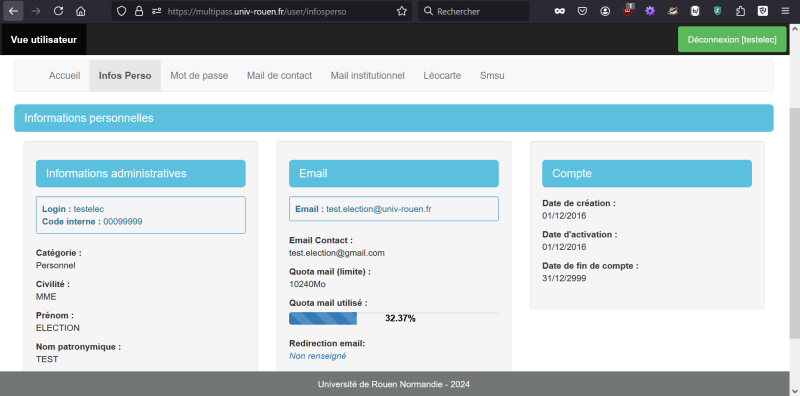Save page to Pocket
The width and height of the screenshot is (800, 396).
point(582,11)
